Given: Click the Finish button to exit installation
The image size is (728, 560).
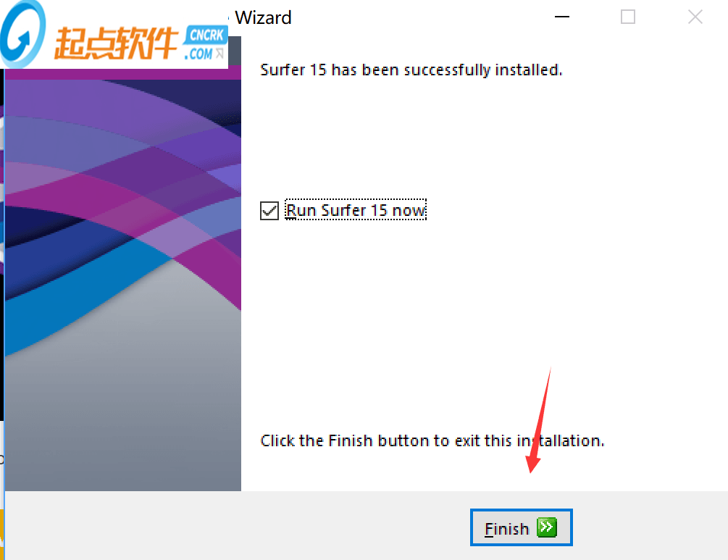Looking at the screenshot, I should (x=521, y=527).
